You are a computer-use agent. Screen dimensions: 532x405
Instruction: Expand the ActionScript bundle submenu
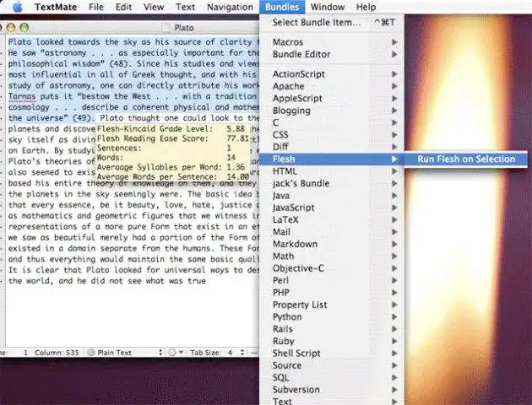coord(332,74)
